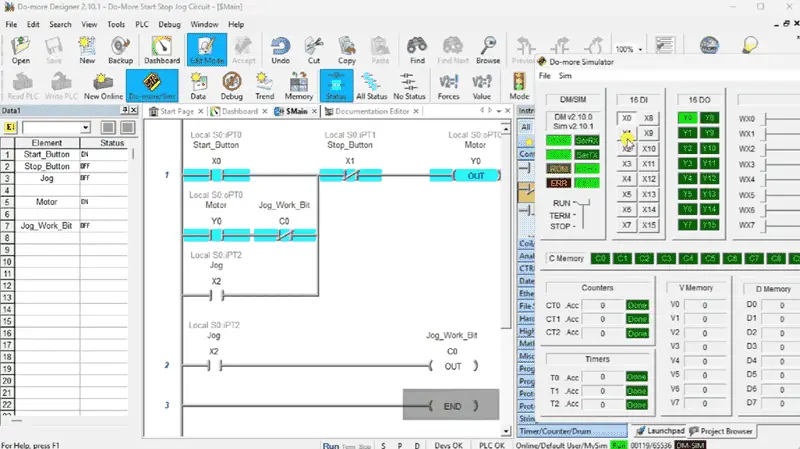Click the Backup toolbar icon
The image size is (800, 449).
[120, 50]
